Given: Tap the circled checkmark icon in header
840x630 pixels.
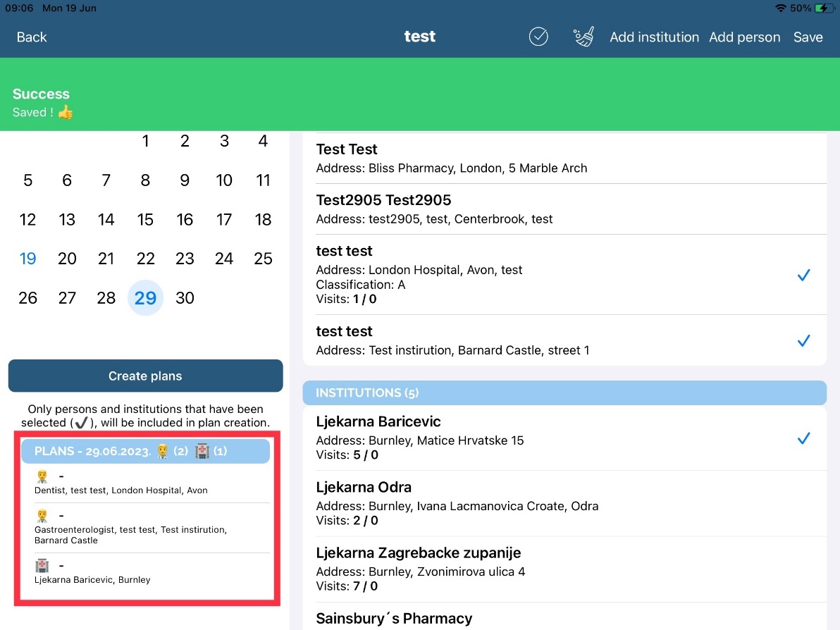Looking at the screenshot, I should point(538,37).
